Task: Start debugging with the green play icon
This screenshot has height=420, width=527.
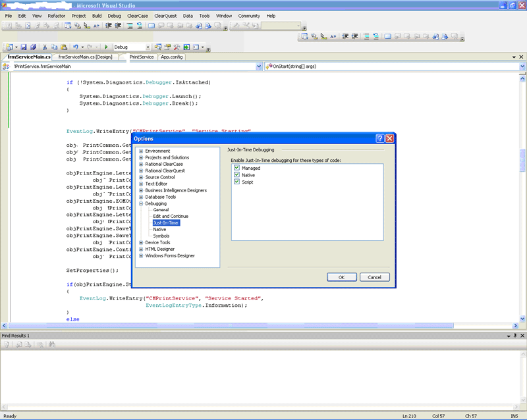Action: coord(105,47)
